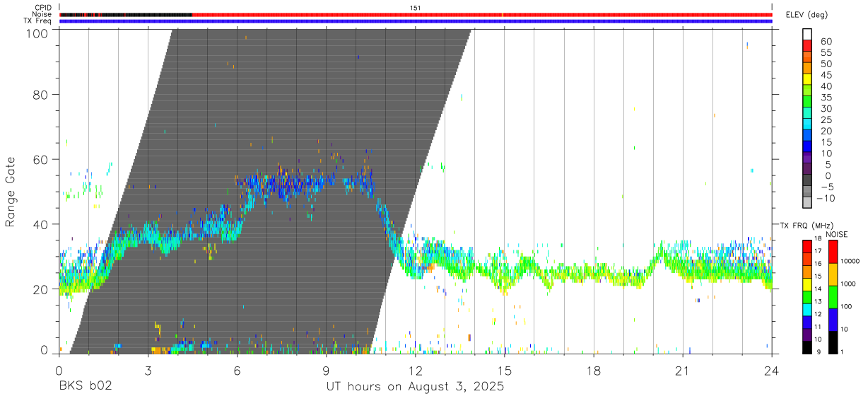The image size is (868, 401).
Task: Click the dark gray −5–0 ELEV colorbar segment
Action: click(x=807, y=180)
